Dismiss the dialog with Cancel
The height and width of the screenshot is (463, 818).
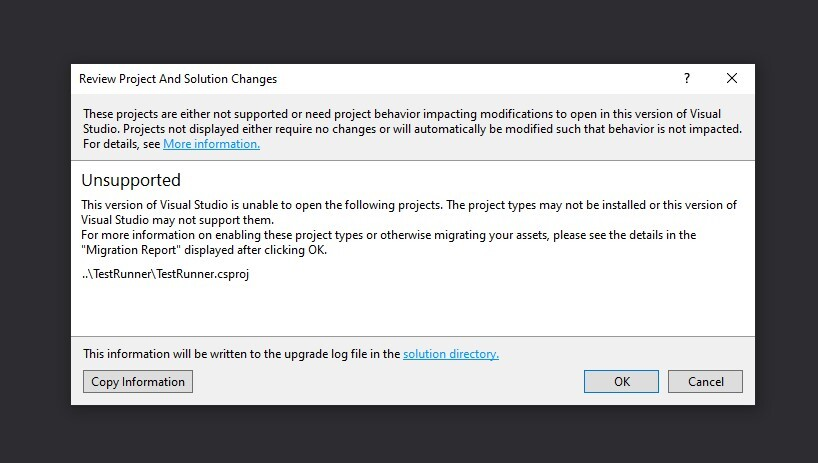click(x=705, y=382)
